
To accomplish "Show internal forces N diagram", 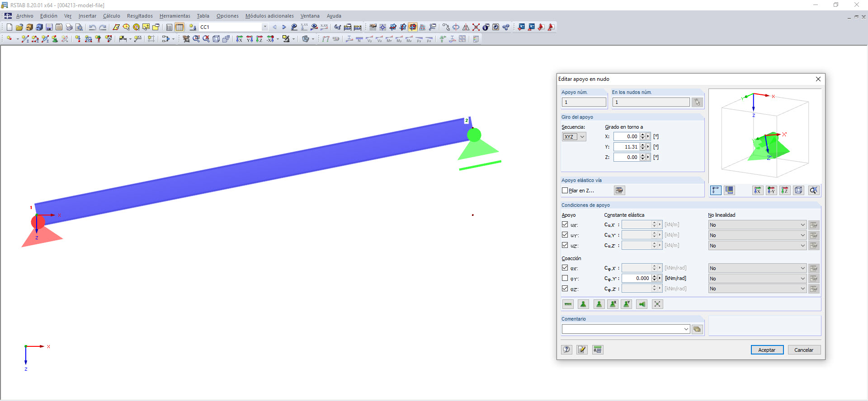I will point(359,39).
